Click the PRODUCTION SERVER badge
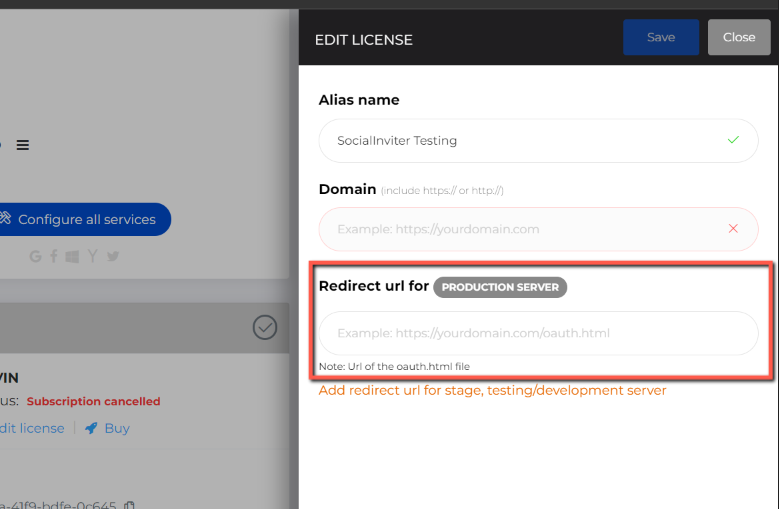This screenshot has width=779, height=509. [x=500, y=287]
